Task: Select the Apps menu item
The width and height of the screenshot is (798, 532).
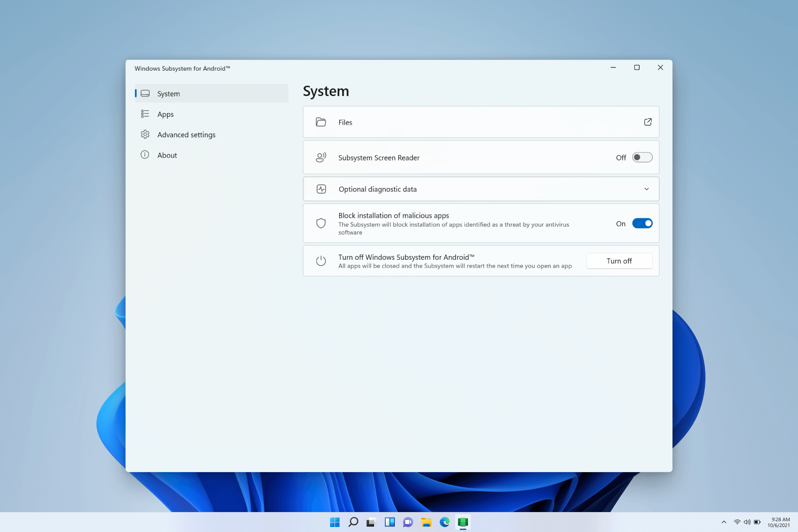Action: click(x=165, y=113)
